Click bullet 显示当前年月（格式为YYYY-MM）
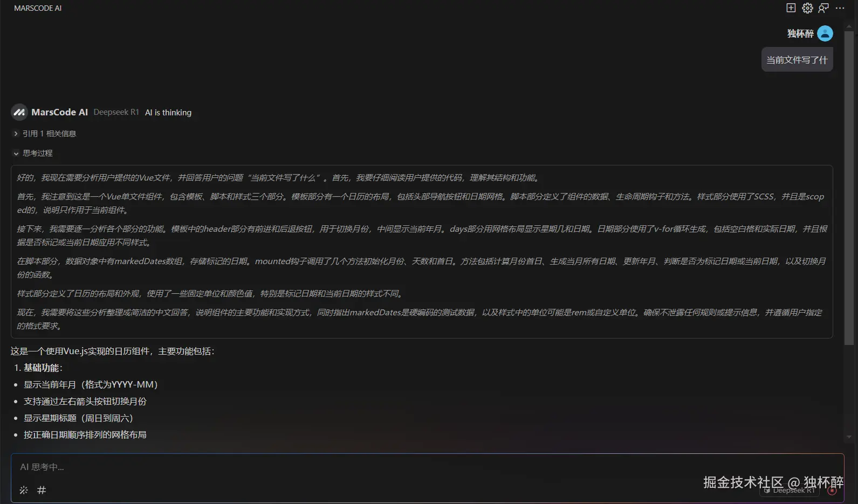Screen dimensions: 858x504 pyautogui.click(x=91, y=384)
